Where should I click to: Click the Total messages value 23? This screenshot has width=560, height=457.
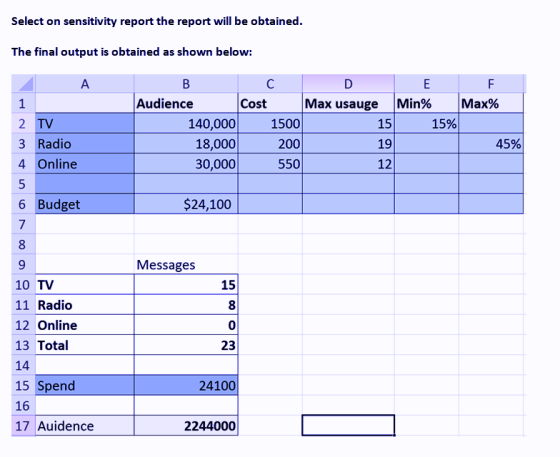pyautogui.click(x=186, y=345)
